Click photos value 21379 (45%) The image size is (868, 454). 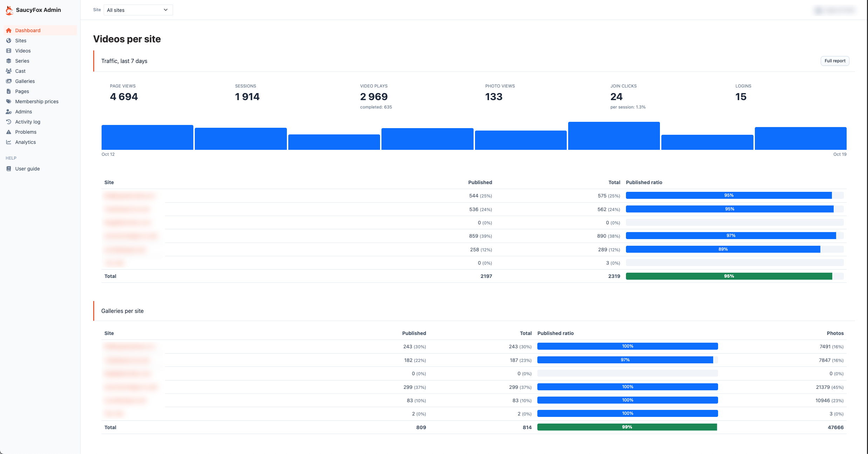pyautogui.click(x=829, y=387)
